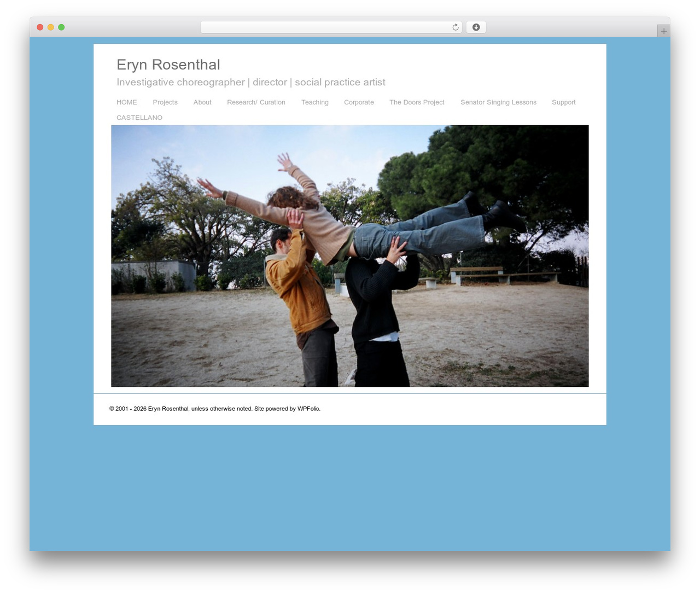Image resolution: width=700 pixels, height=593 pixels.
Task: Open a new tab with the plus icon
Action: (x=663, y=31)
